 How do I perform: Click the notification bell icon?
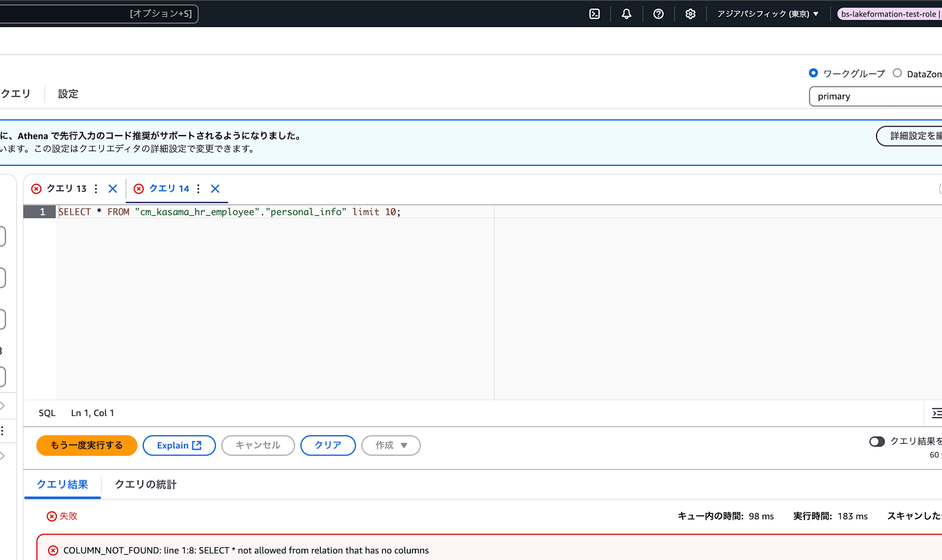click(626, 13)
